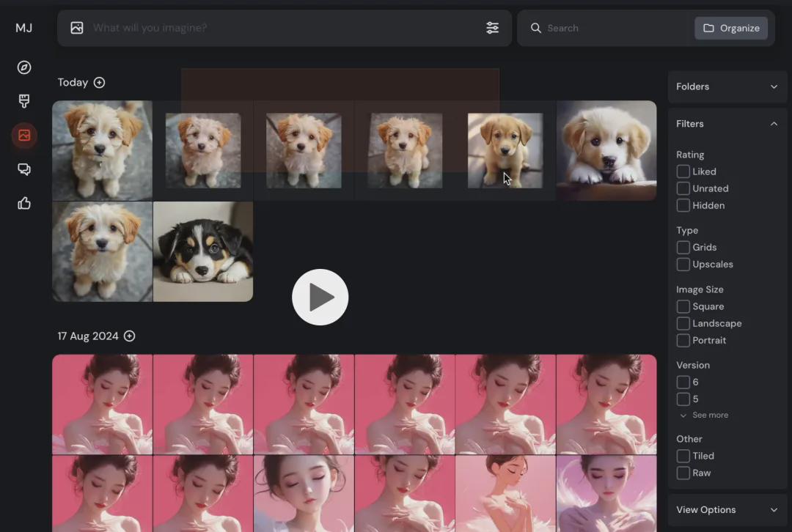Viewport: 792px width, 532px height.
Task: Click the plus icon next to 17 Aug 2024
Action: (x=130, y=336)
